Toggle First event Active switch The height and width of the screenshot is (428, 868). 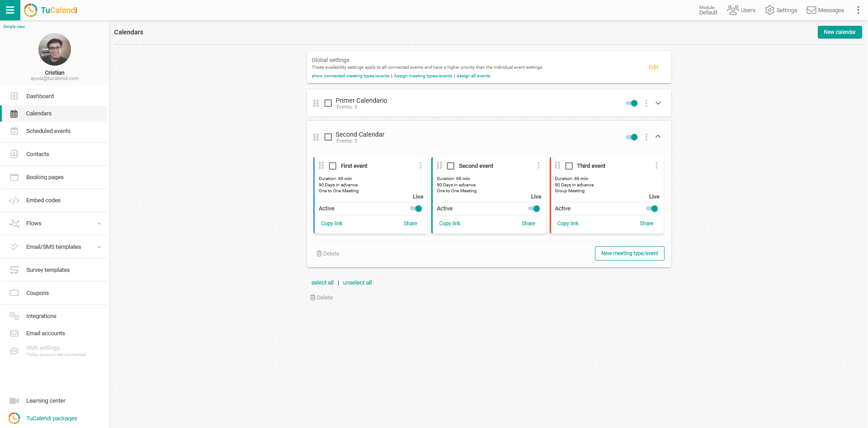416,209
